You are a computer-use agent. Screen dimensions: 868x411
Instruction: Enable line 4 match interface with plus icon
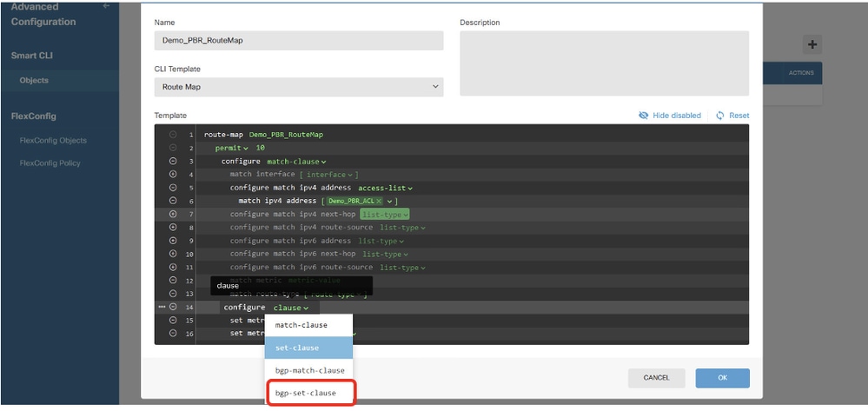(173, 175)
